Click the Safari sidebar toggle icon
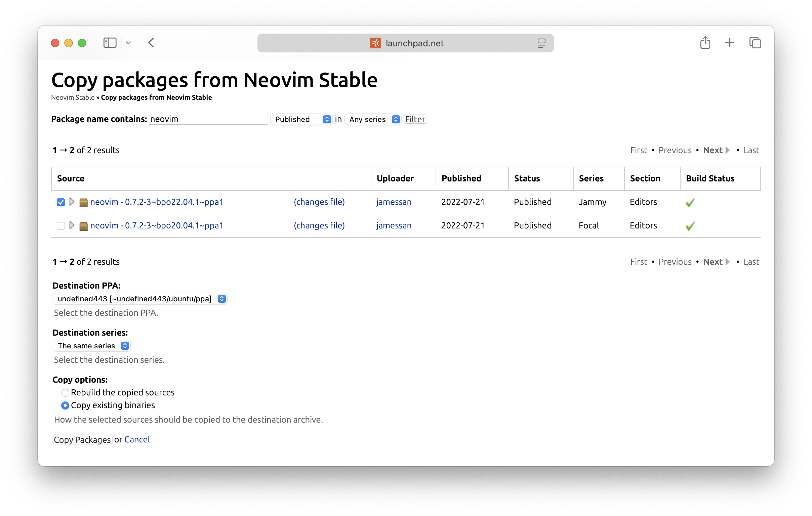Image resolution: width=812 pixels, height=516 pixels. pyautogui.click(x=110, y=43)
